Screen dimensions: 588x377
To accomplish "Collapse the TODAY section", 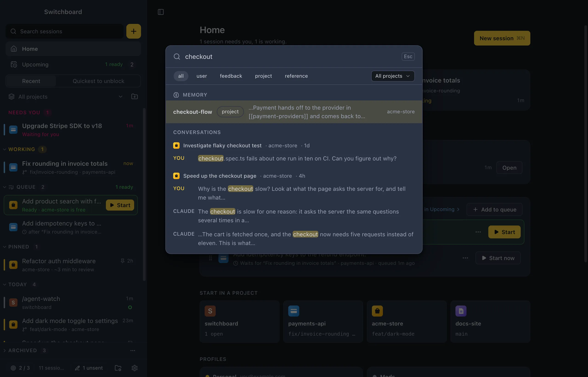I will coord(5,284).
